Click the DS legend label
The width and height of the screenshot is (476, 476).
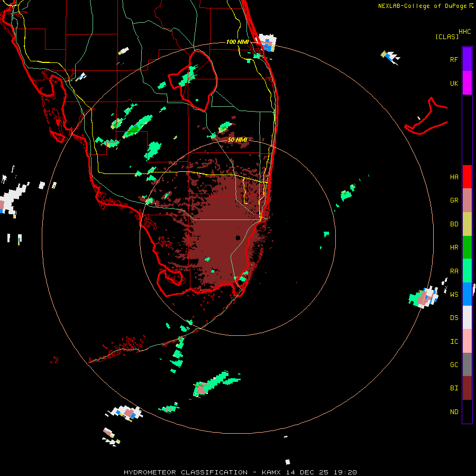454,318
